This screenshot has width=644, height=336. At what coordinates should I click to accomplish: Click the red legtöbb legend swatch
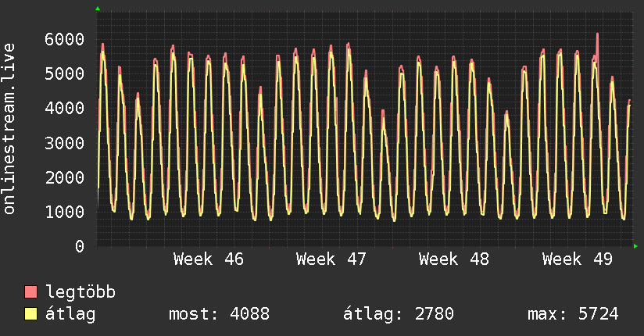click(x=31, y=293)
